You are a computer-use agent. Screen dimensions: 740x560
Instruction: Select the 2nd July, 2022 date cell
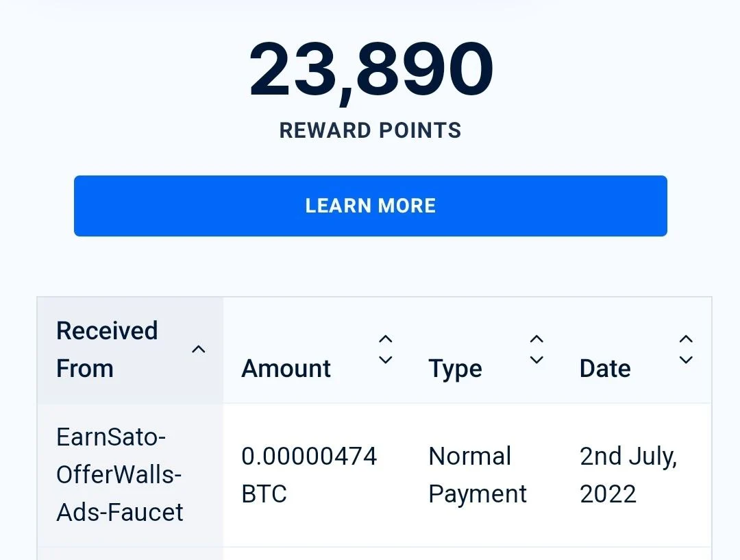636,475
